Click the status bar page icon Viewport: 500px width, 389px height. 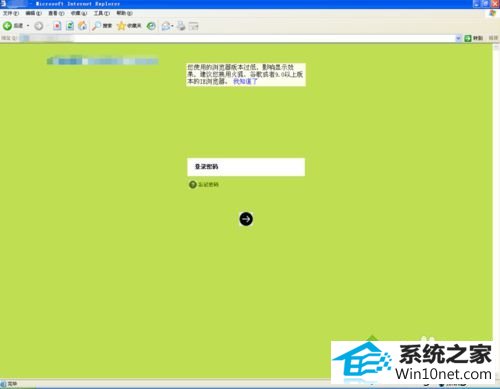(x=3, y=384)
